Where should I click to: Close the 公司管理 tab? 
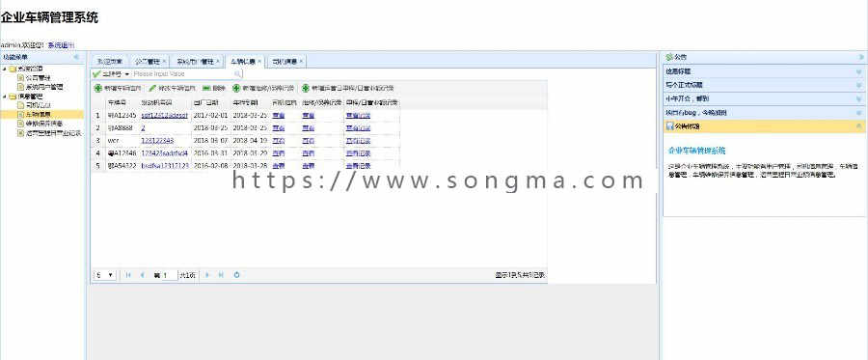[164, 62]
